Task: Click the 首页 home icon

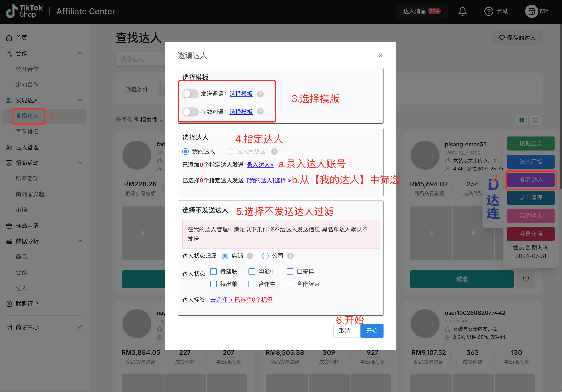Action: (x=9, y=38)
